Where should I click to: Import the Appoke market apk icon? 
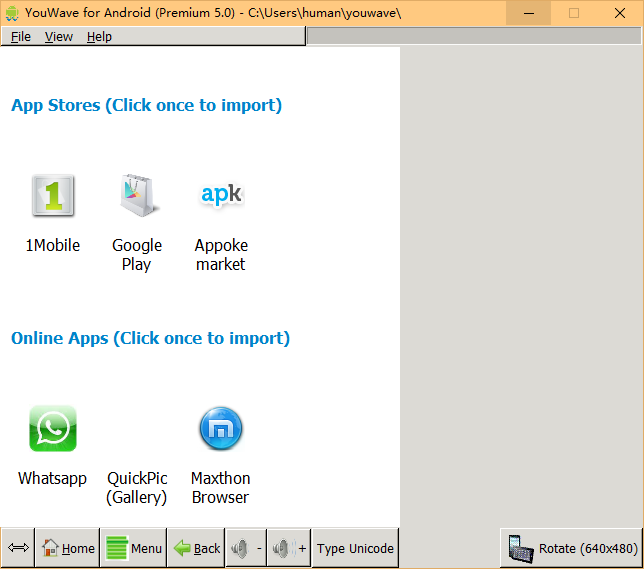coord(221,195)
